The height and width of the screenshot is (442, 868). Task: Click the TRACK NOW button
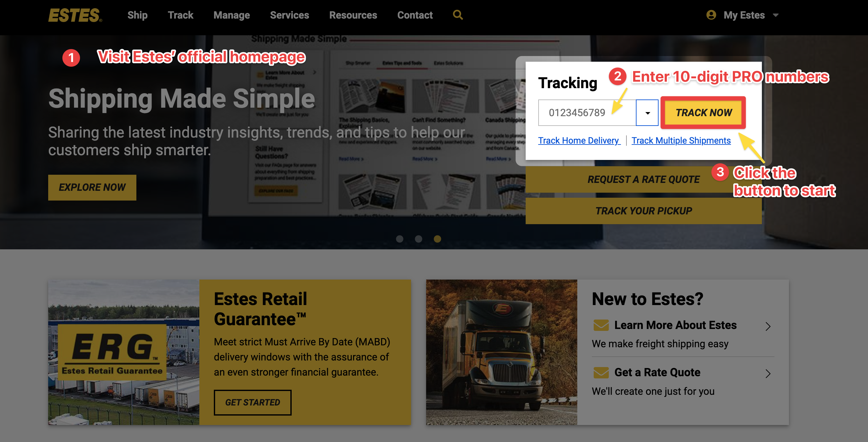pos(704,112)
